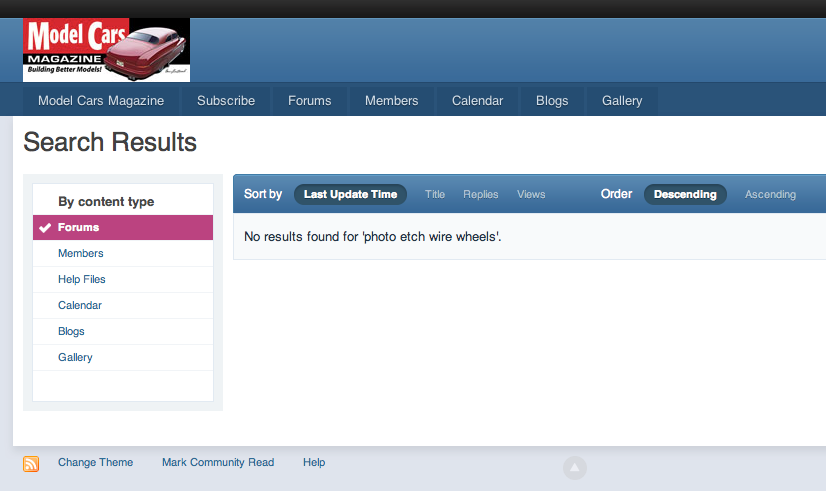Sort results by Views
Screen dimensions: 826x491
tap(531, 194)
